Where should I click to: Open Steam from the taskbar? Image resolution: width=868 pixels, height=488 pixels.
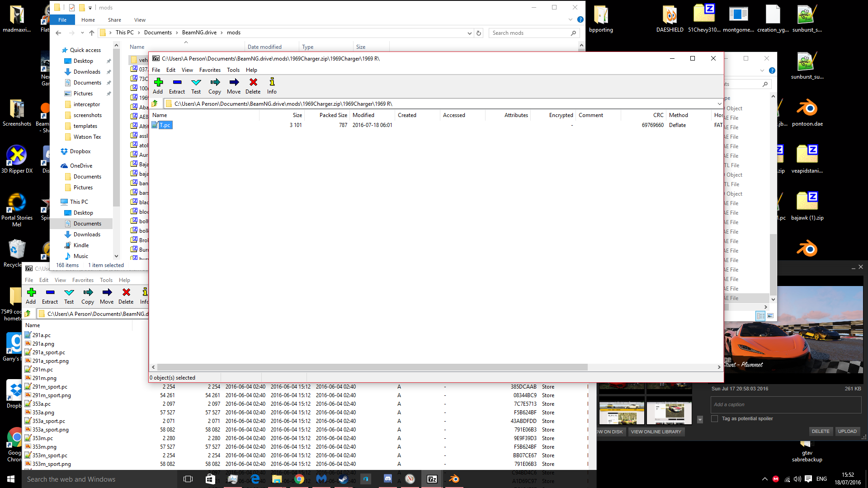[343, 479]
